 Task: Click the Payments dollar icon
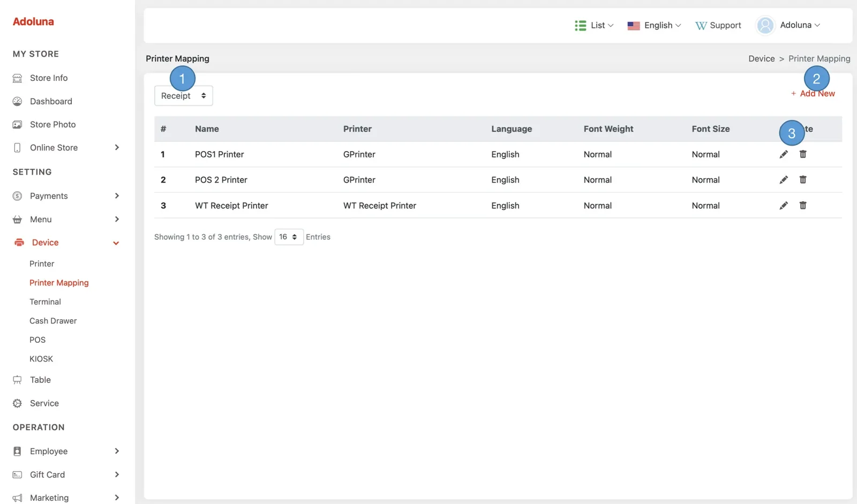[17, 196]
